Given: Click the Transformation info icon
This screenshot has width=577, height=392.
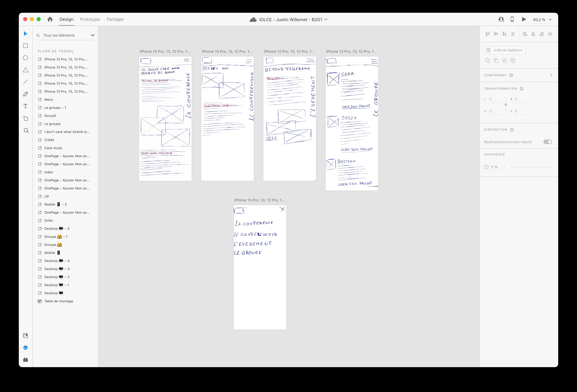Looking at the screenshot, I should click(x=522, y=89).
